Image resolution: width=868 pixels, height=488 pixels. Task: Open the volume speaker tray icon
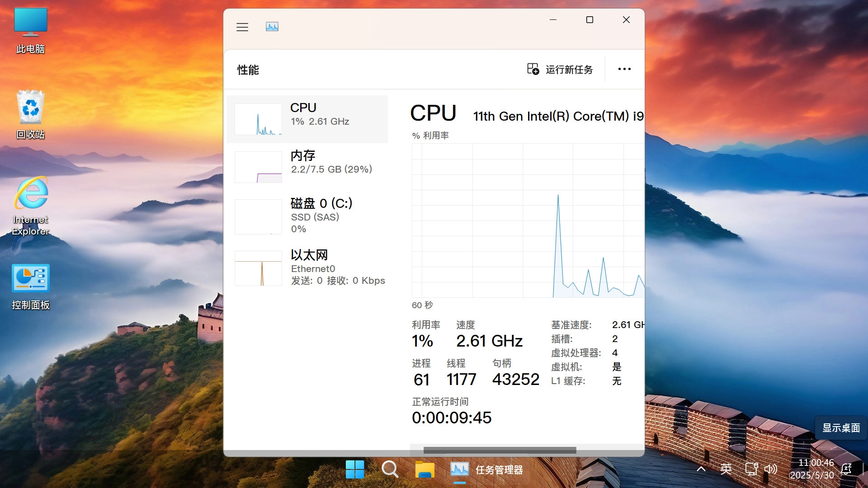coord(770,469)
